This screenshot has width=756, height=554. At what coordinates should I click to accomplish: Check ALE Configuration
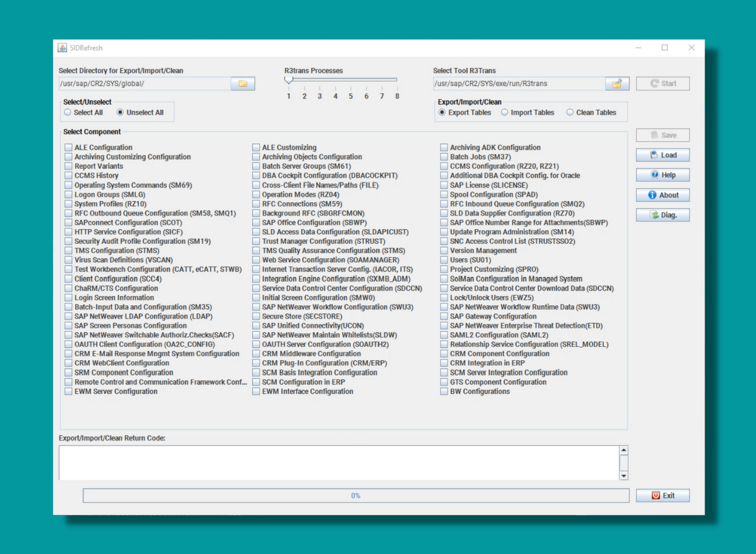(69, 148)
